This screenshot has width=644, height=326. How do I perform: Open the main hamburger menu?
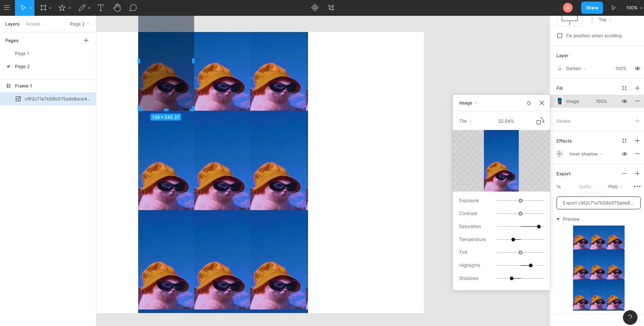[7, 8]
